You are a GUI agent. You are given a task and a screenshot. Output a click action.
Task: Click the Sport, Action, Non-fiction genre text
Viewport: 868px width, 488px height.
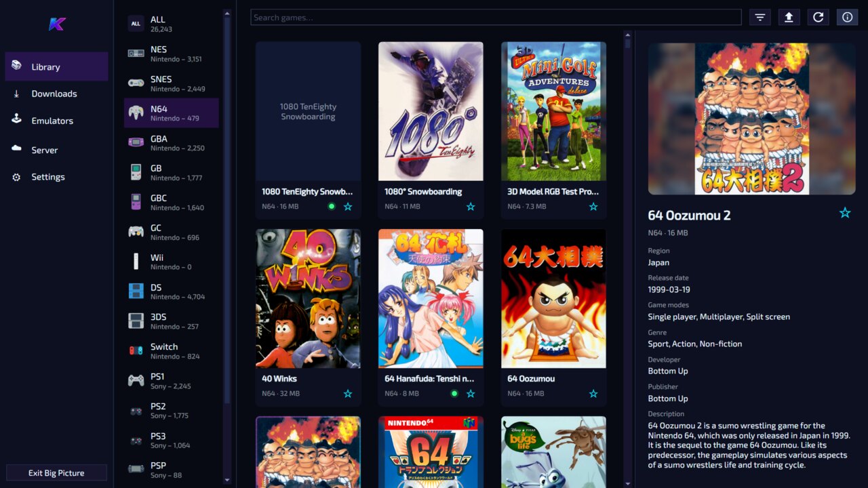pyautogui.click(x=695, y=344)
